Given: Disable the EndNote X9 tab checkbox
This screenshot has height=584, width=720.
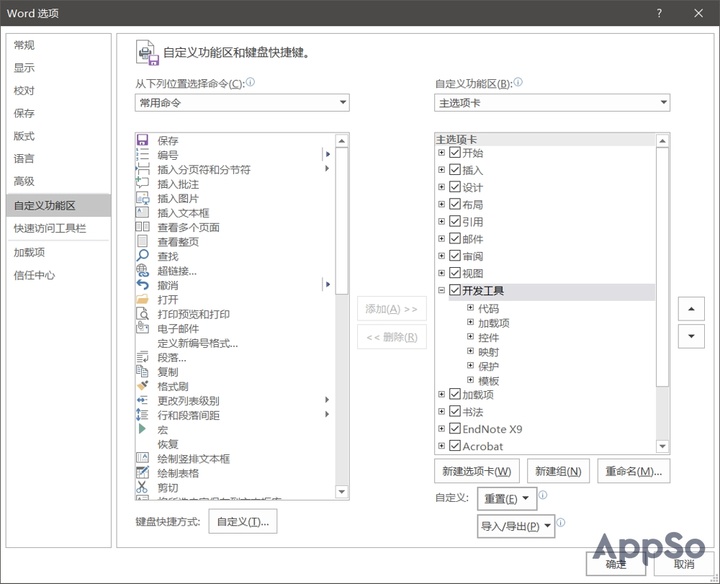Looking at the screenshot, I should point(455,429).
